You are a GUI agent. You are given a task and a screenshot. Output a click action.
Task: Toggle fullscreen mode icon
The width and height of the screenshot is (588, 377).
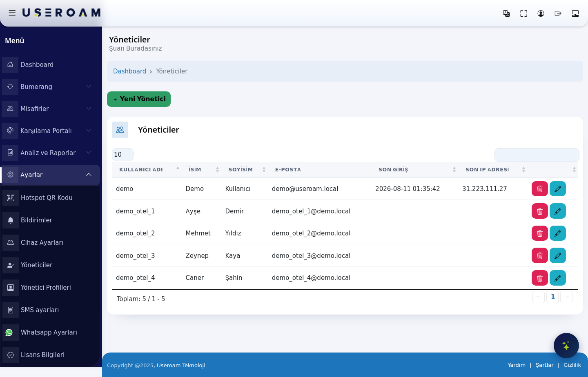click(x=523, y=13)
